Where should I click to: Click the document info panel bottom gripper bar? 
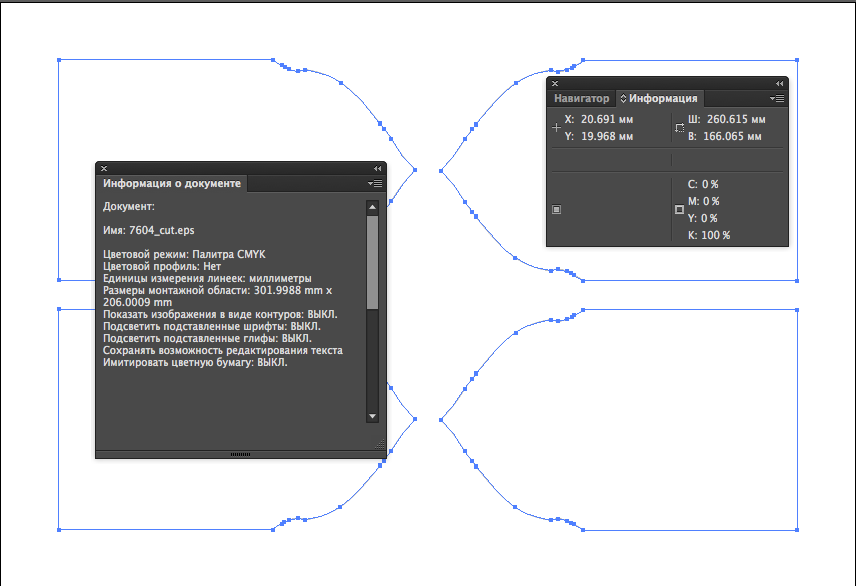pyautogui.click(x=240, y=454)
